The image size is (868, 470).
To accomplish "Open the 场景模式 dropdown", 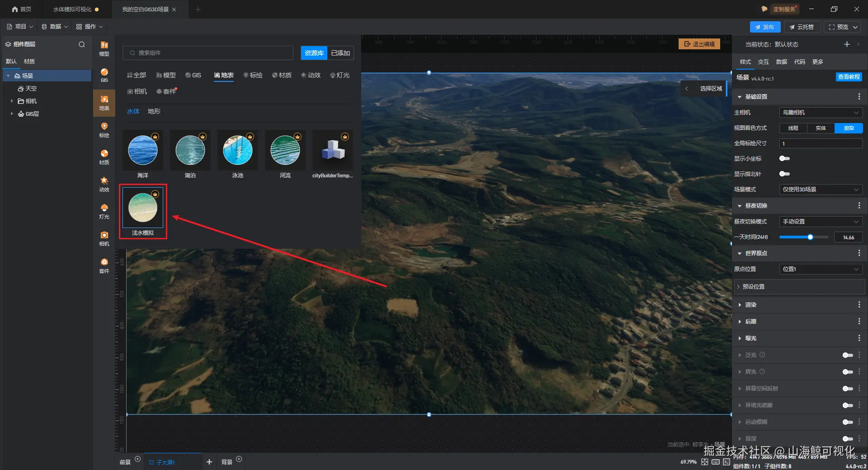I will click(x=821, y=190).
